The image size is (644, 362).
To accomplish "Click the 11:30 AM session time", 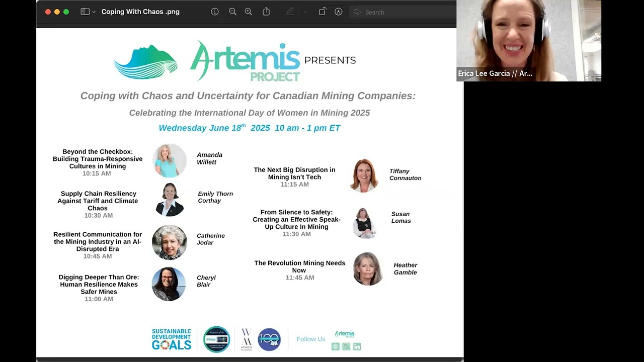I will pyautogui.click(x=296, y=234).
